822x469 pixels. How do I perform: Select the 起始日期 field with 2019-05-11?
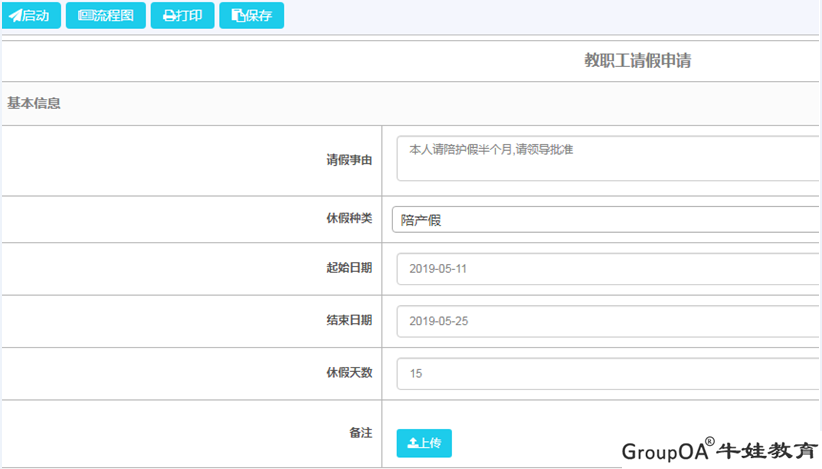[608, 269]
